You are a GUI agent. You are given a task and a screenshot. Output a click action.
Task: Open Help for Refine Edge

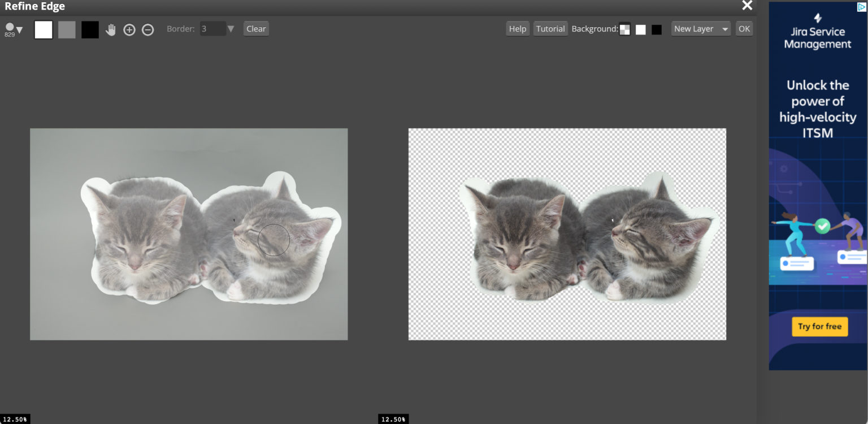517,28
